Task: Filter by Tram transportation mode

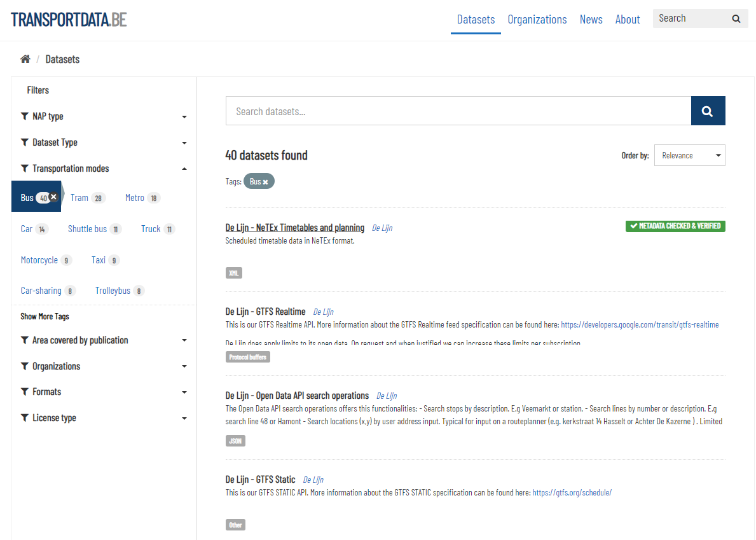Action: (79, 198)
